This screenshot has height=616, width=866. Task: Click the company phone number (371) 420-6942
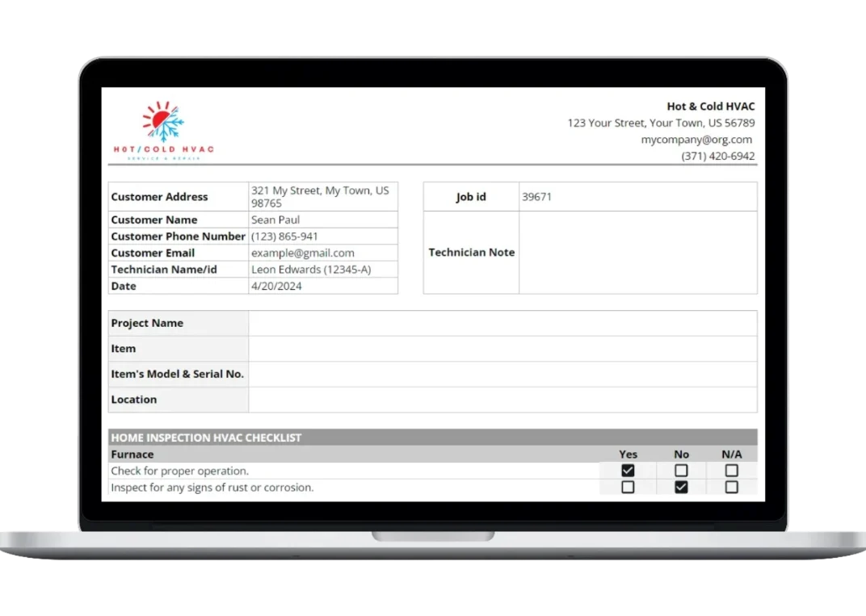[x=717, y=156]
